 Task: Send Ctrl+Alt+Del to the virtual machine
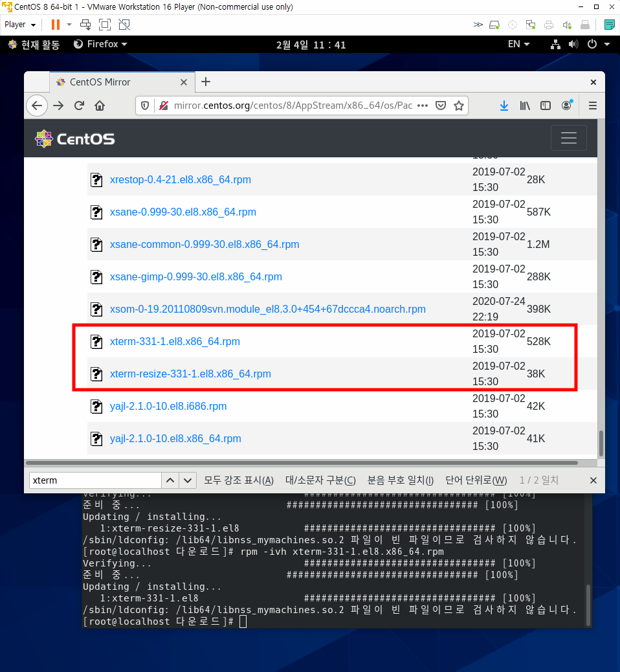point(85,25)
